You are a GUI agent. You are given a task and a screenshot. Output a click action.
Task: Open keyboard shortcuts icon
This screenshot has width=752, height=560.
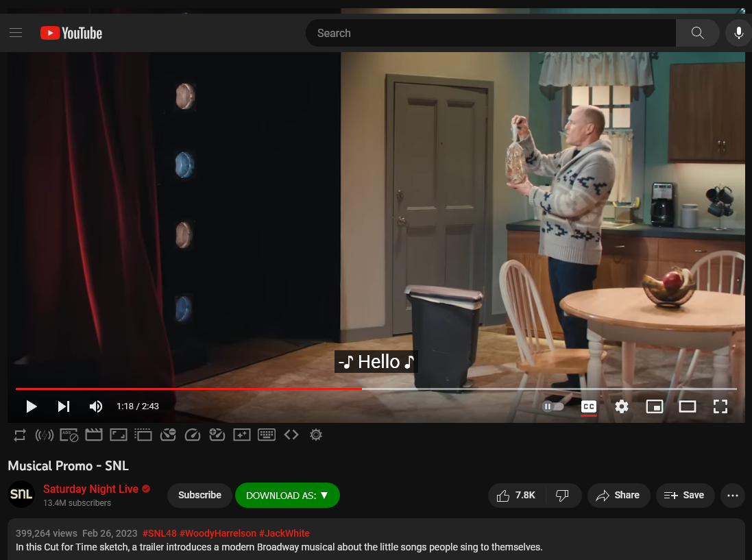point(267,435)
